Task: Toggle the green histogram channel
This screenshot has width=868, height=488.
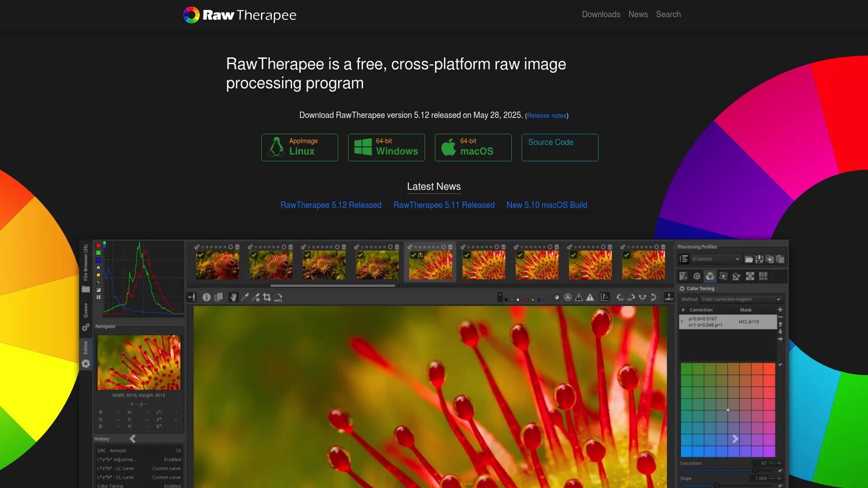Action: [x=98, y=253]
